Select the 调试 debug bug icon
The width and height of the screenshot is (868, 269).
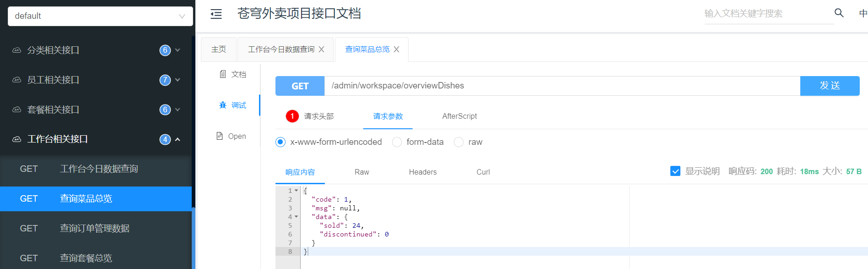[223, 105]
